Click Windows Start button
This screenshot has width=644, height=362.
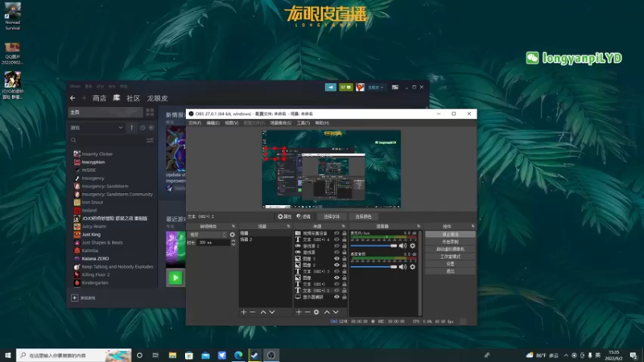pyautogui.click(x=8, y=355)
